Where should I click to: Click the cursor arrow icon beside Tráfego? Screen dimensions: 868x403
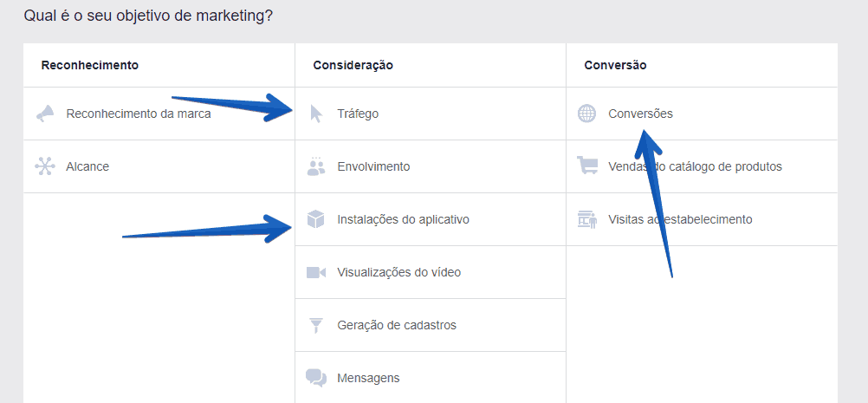point(316,114)
